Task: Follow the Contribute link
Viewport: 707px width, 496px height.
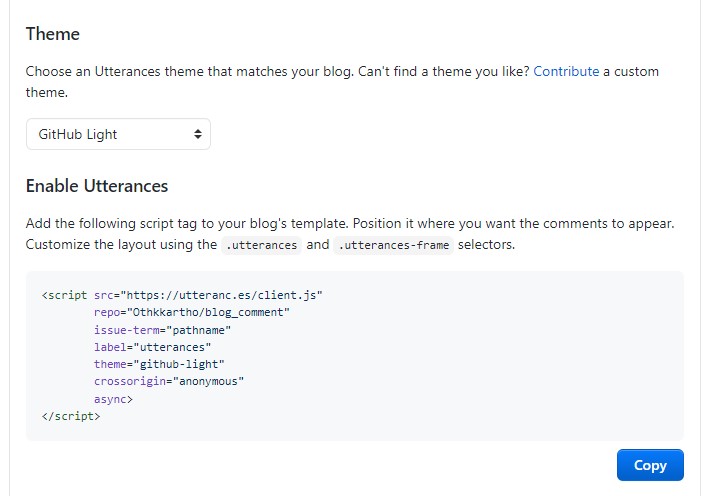Action: (566, 71)
